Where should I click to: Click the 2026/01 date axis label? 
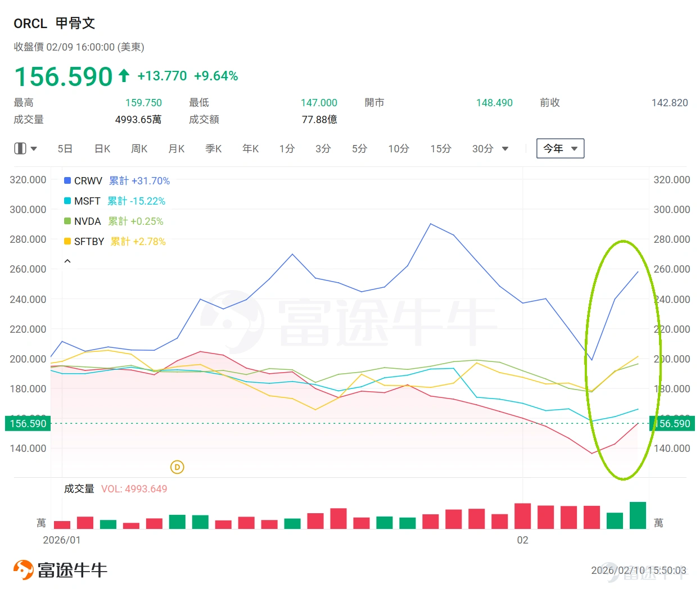(x=62, y=540)
